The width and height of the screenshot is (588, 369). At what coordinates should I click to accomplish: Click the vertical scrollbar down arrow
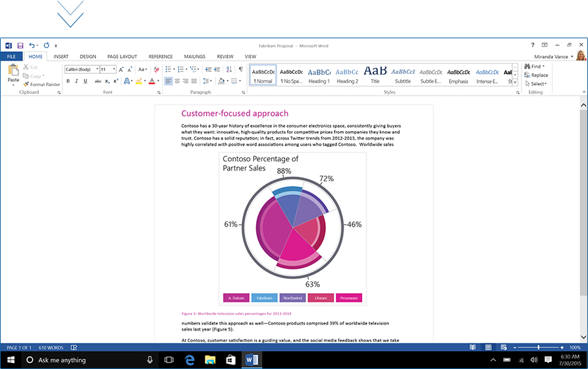coord(583,337)
